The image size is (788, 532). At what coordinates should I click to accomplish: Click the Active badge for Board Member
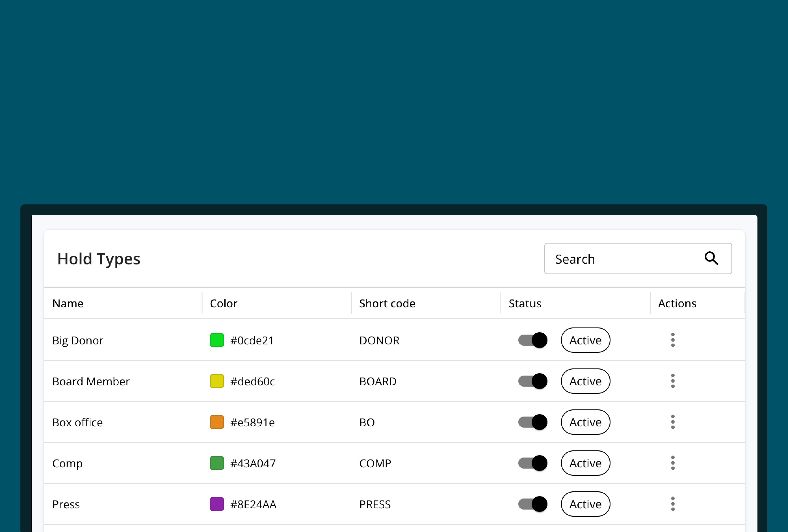point(585,381)
